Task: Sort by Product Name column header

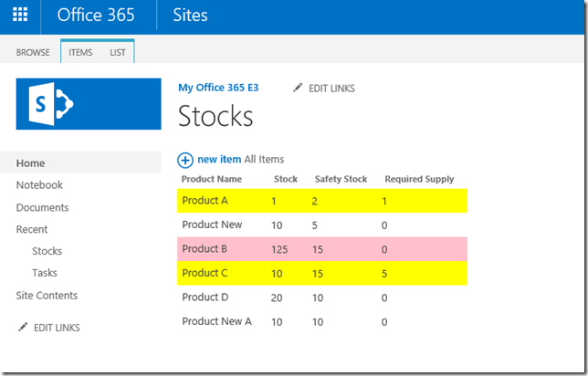Action: (212, 179)
